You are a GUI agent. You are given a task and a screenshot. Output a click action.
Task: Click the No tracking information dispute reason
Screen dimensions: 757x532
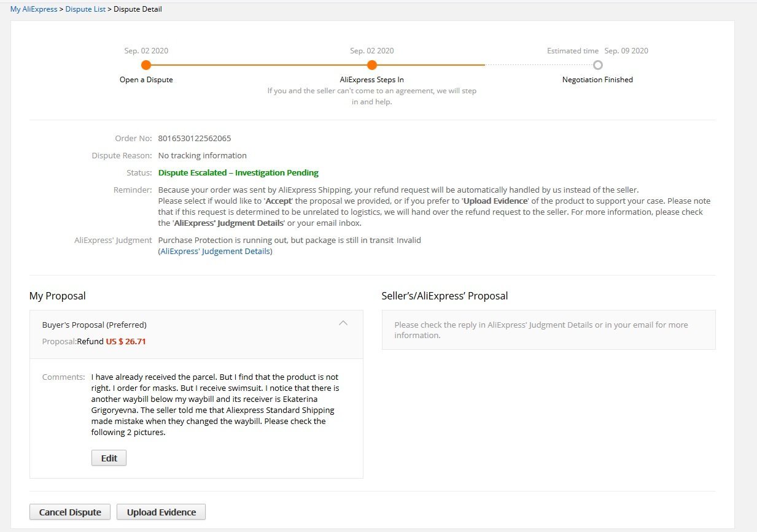(203, 155)
